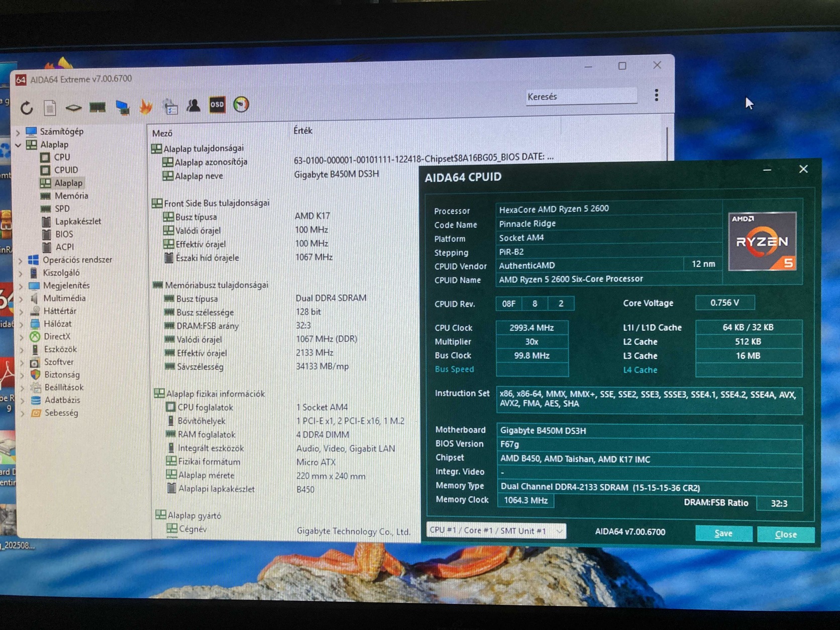Select CPUID item in the tree
Viewport: 840px width, 630px height.
click(66, 170)
